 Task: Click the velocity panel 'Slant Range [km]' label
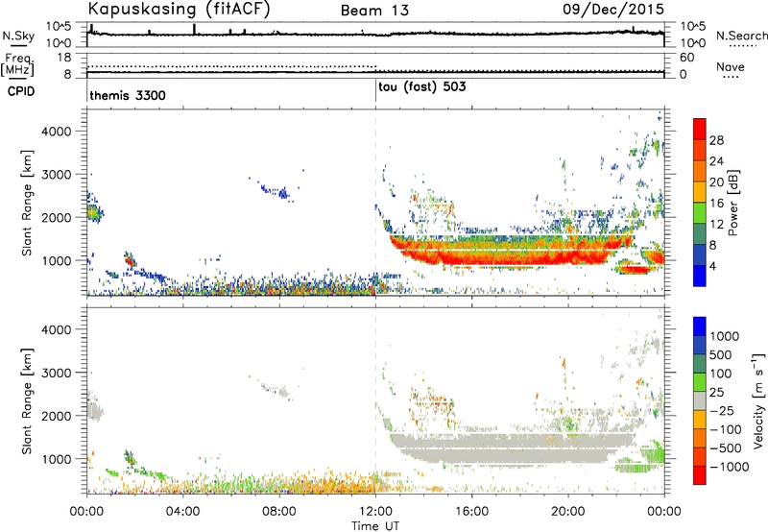click(x=27, y=400)
